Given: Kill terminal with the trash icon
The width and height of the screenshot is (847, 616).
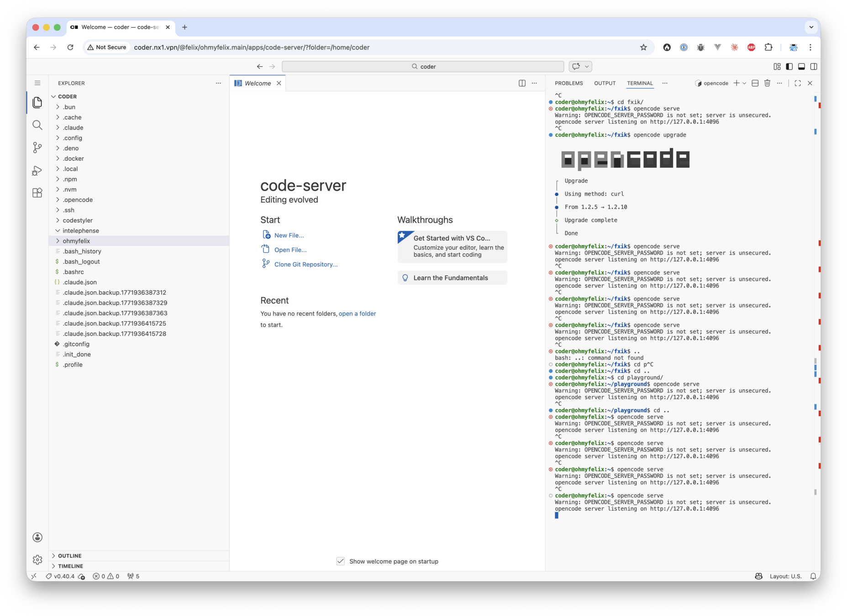Looking at the screenshot, I should pyautogui.click(x=767, y=83).
